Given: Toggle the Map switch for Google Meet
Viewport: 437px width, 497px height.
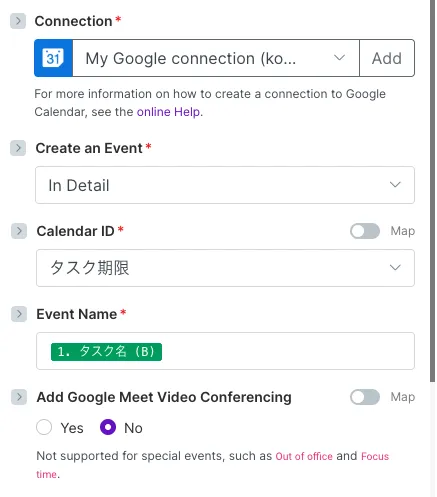Looking at the screenshot, I should 365,397.
